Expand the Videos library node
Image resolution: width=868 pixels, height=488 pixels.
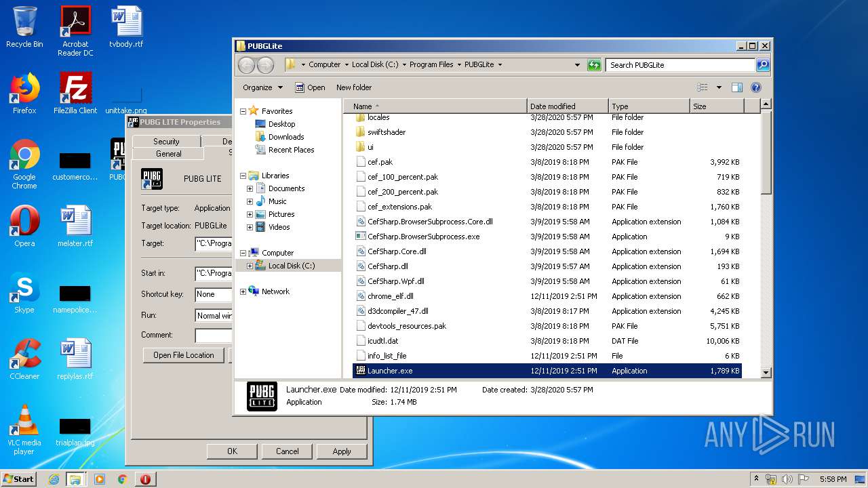click(250, 227)
